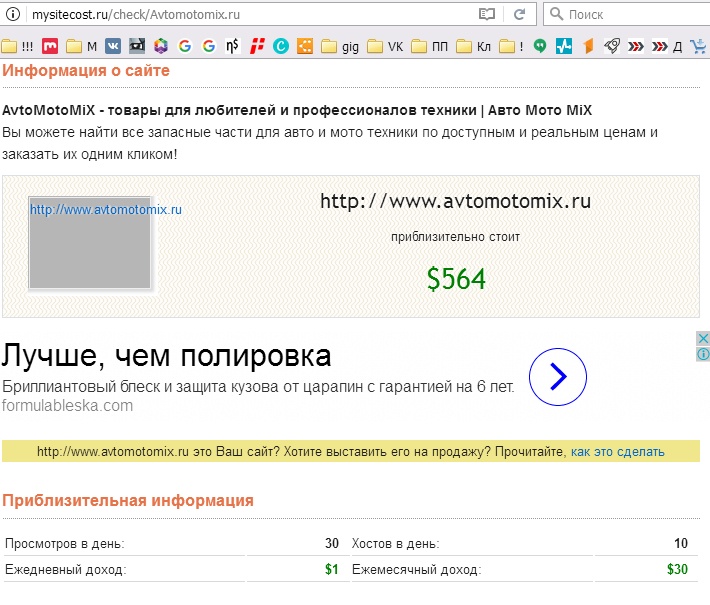710x605 pixels.
Task: Open the formulableska.com ad link
Action: [x=67, y=405]
